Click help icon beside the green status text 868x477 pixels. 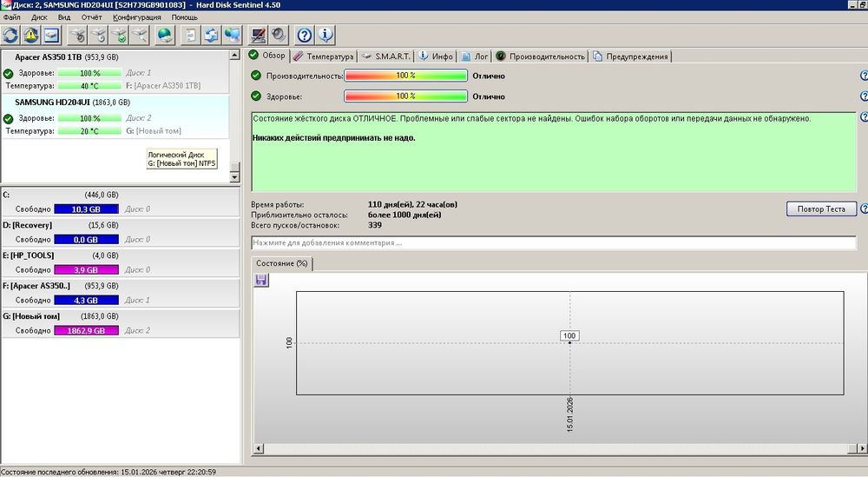(864, 117)
